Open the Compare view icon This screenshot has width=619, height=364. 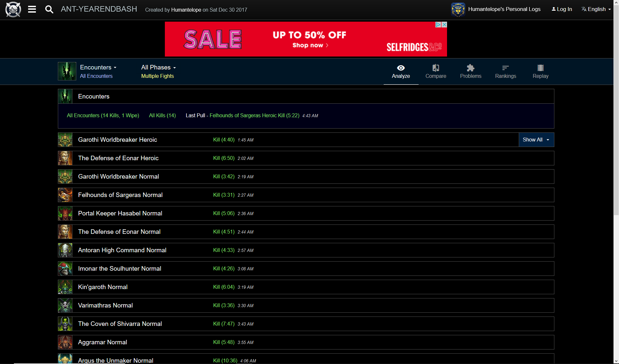tap(435, 68)
